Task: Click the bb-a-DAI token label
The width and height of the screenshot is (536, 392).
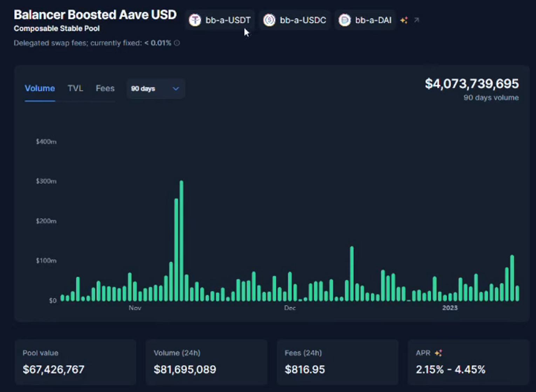Action: [x=373, y=20]
